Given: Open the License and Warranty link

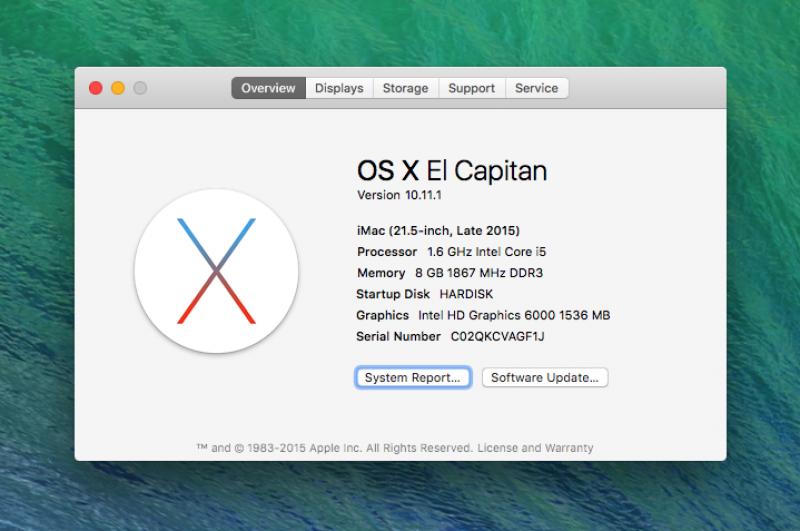Looking at the screenshot, I should coord(535,448).
